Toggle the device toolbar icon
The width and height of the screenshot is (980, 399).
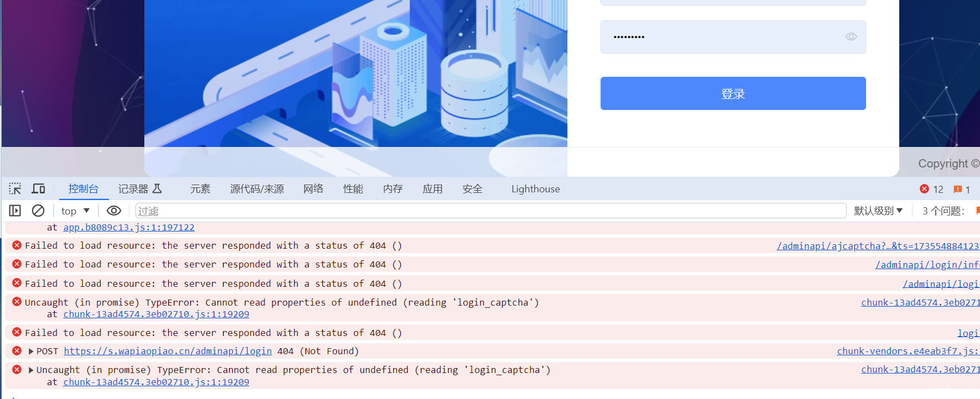[38, 189]
